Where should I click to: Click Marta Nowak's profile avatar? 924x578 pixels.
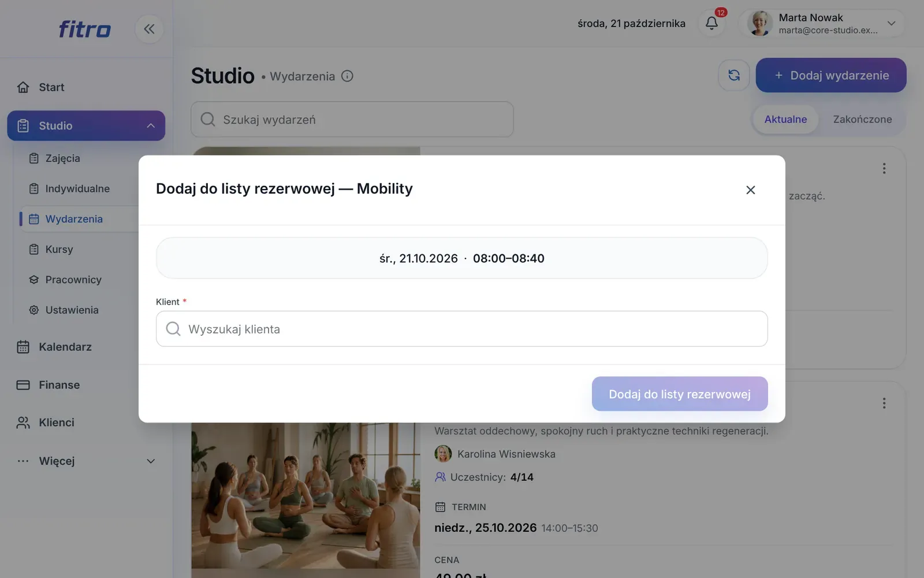(x=759, y=23)
